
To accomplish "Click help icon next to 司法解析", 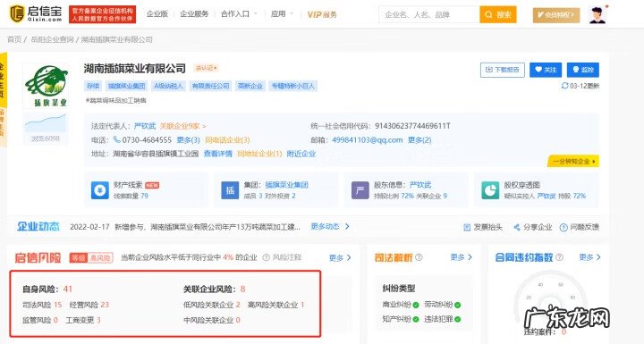I will pyautogui.click(x=419, y=257).
